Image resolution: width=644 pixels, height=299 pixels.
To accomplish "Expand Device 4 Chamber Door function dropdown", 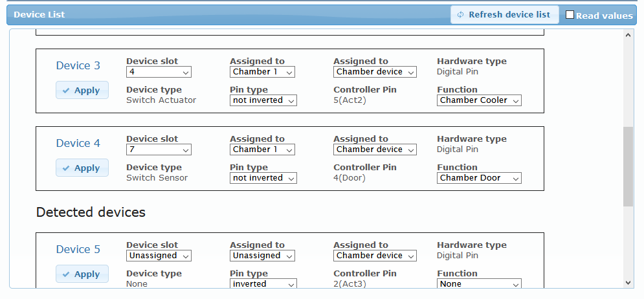I will tap(479, 178).
